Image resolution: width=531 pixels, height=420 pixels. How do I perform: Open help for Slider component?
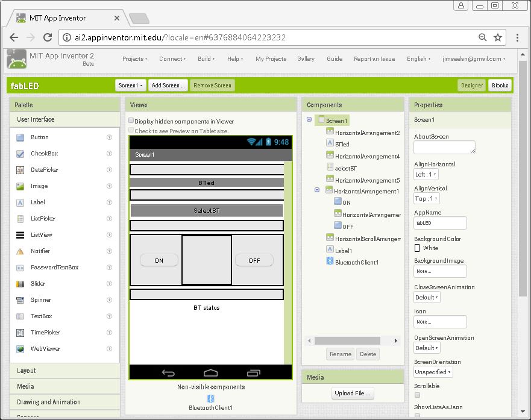(x=109, y=283)
